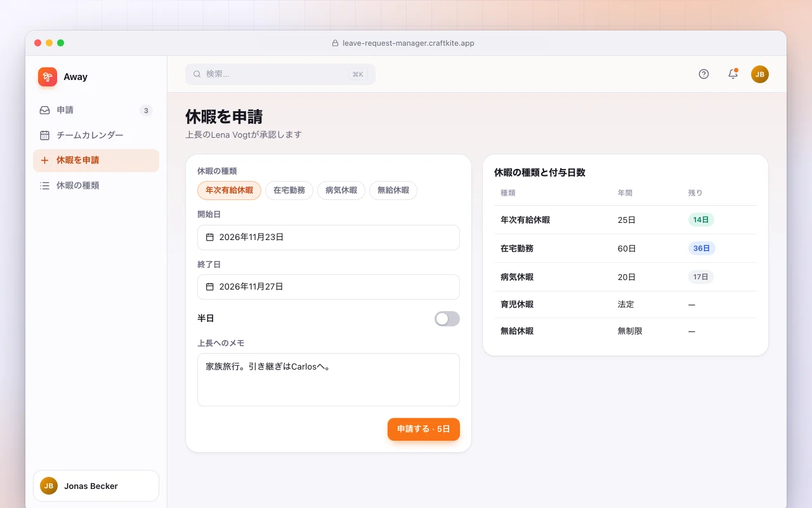Click the 申請 count badge showing 3
This screenshot has width=812, height=508.
coord(146,110)
